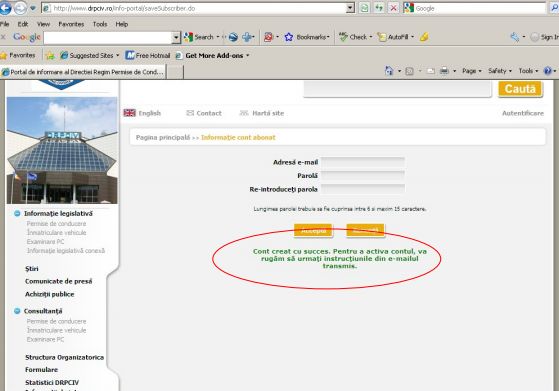Click the Bookmarks star icon in Google toolbar
559x391 pixels.
tap(288, 37)
